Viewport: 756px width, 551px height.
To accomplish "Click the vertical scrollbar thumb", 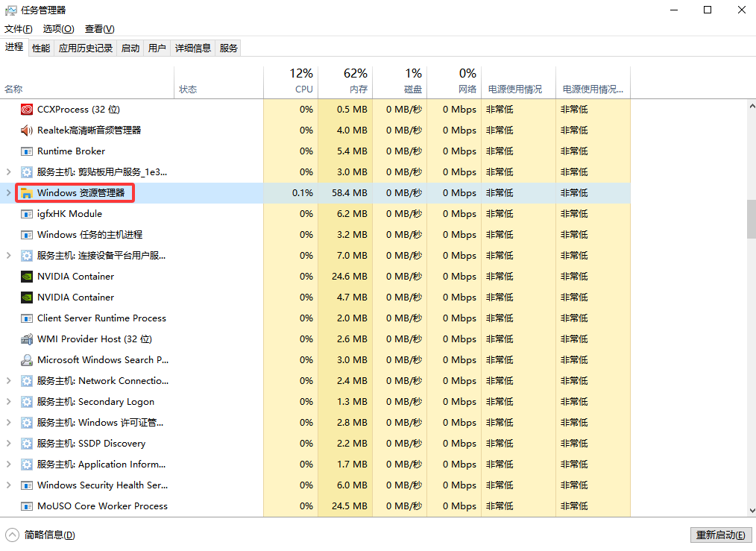I will pos(752,219).
